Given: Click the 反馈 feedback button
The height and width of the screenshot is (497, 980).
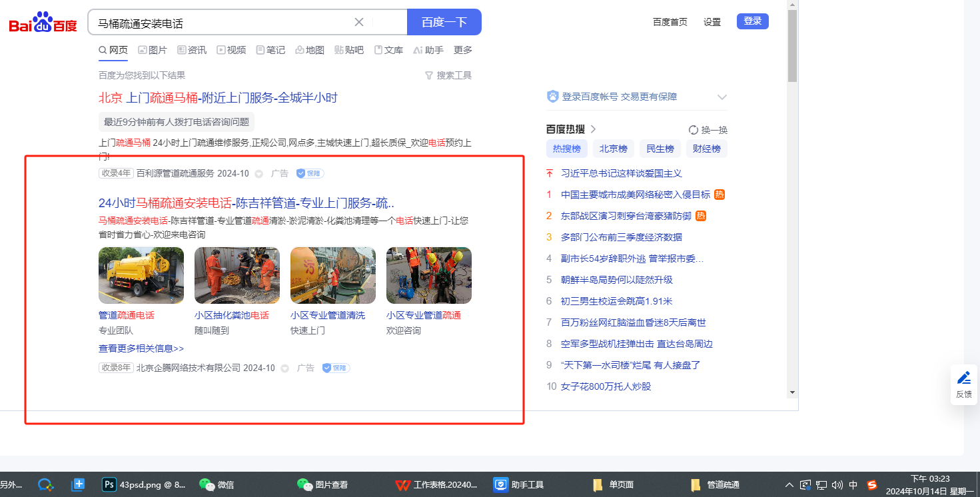Looking at the screenshot, I should (964, 384).
